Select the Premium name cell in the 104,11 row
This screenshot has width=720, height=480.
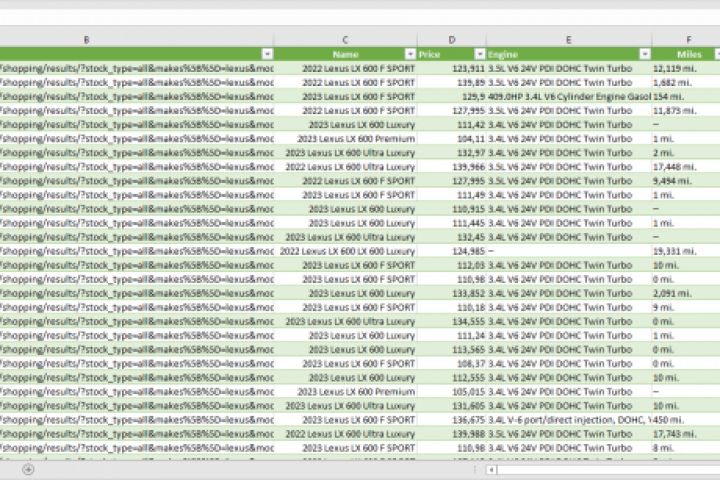(345, 139)
